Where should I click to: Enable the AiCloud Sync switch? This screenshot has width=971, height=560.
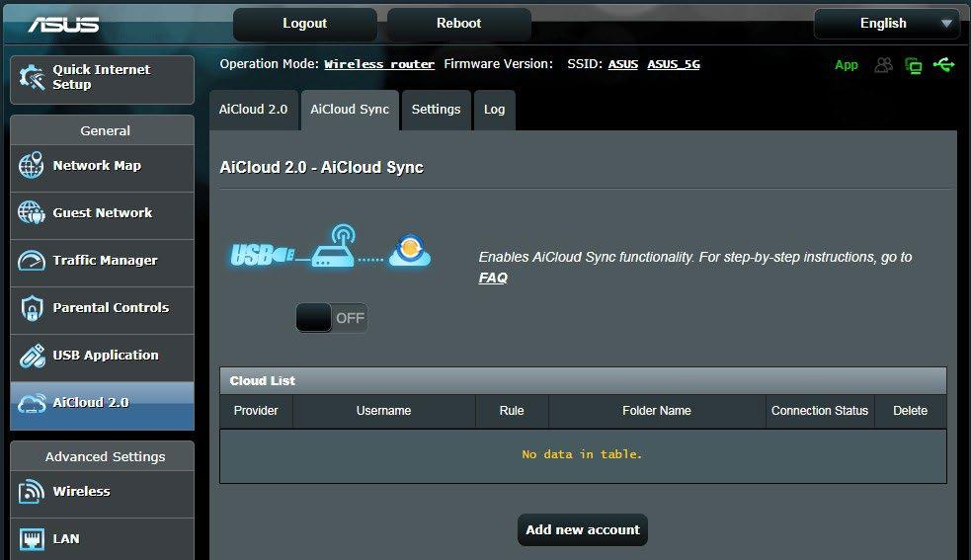pos(331,318)
